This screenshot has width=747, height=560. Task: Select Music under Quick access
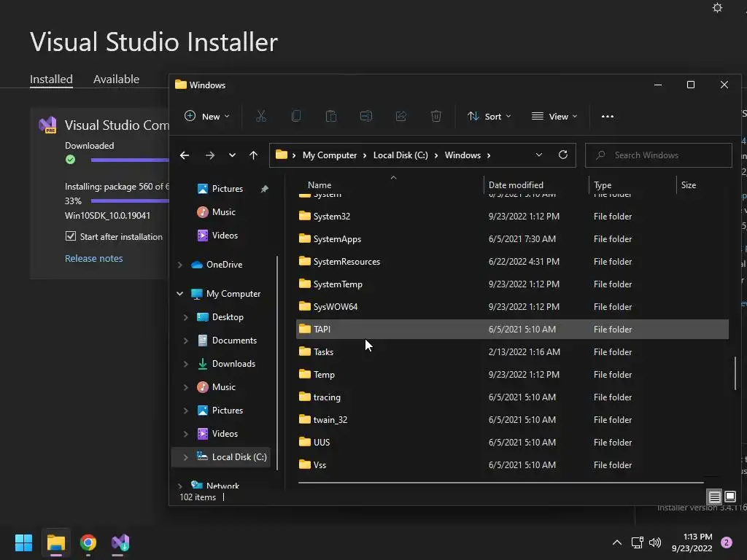coord(223,212)
